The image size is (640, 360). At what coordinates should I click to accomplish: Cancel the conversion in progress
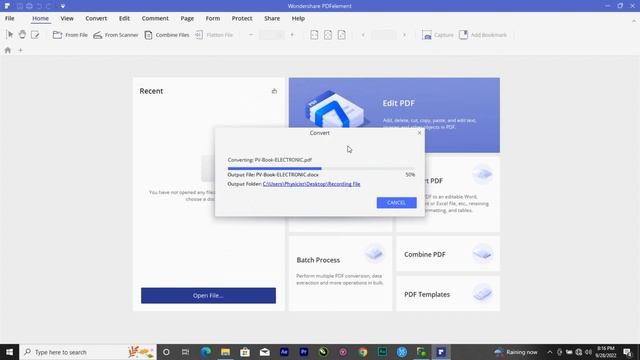click(x=396, y=203)
